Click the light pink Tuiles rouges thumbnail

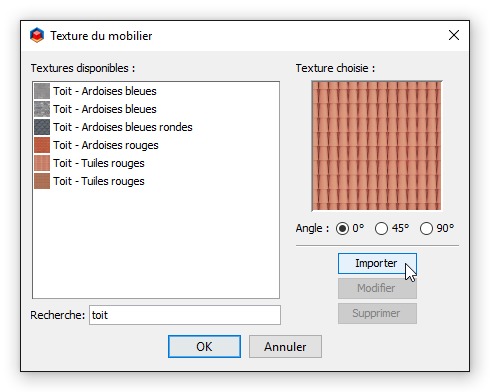point(42,163)
